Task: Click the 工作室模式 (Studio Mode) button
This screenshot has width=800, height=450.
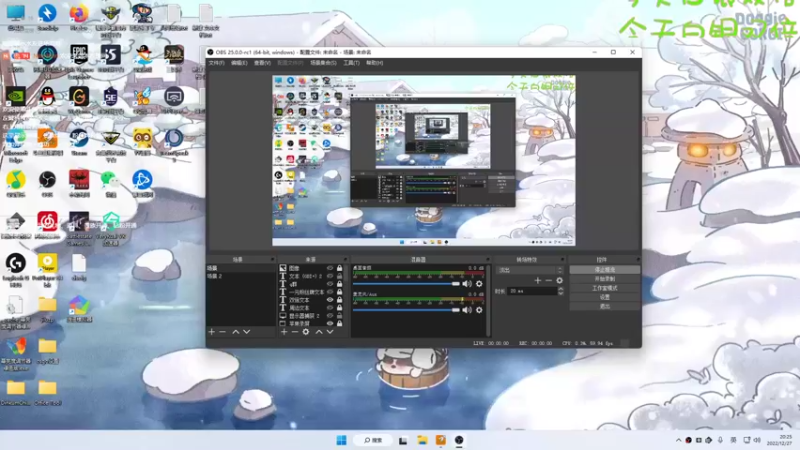Action: pos(605,288)
